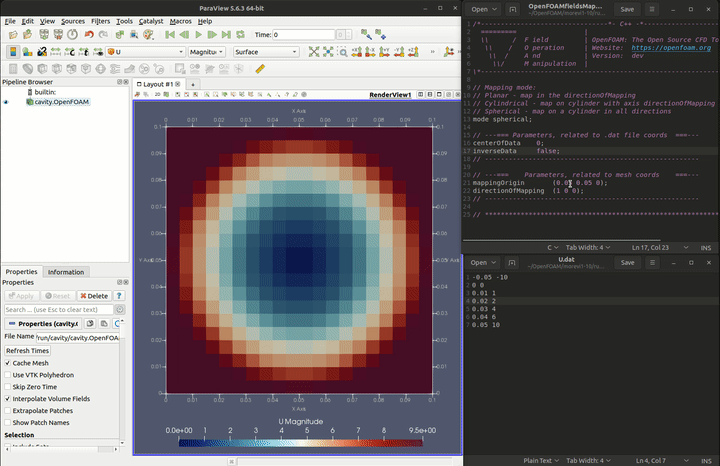
Task: Open a file with ParaView's Open icon
Action: [x=13, y=34]
